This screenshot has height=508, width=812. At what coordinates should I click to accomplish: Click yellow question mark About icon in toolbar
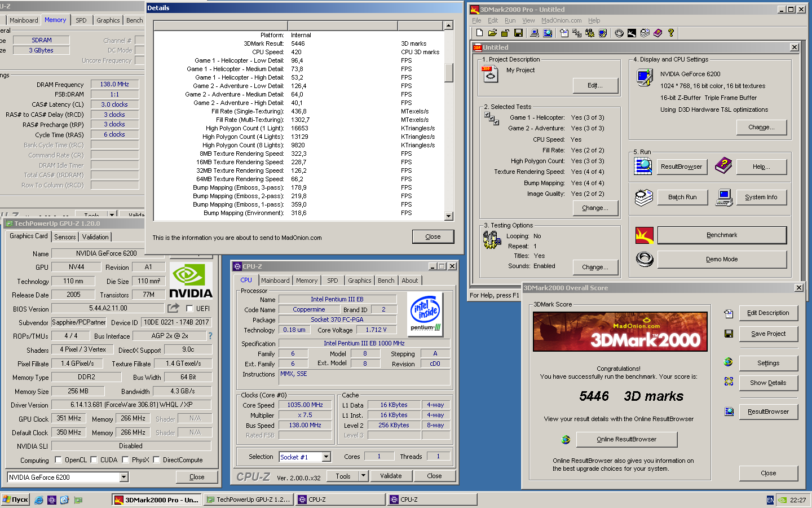coord(671,33)
